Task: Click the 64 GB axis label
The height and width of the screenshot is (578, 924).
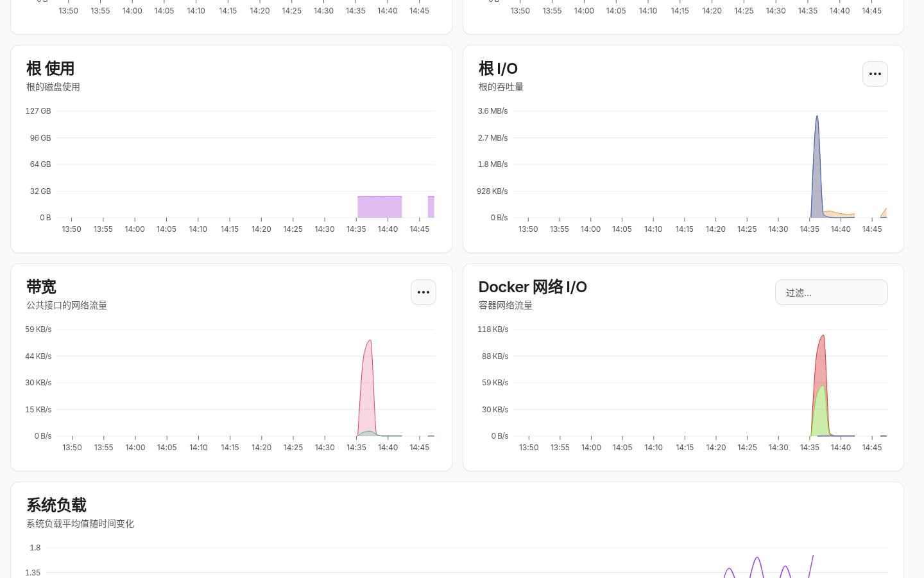Action: 40,164
